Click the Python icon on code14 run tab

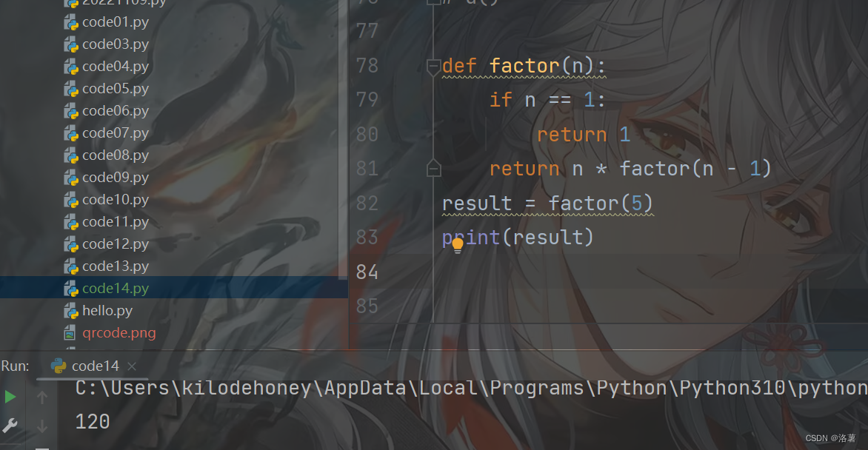coord(58,366)
